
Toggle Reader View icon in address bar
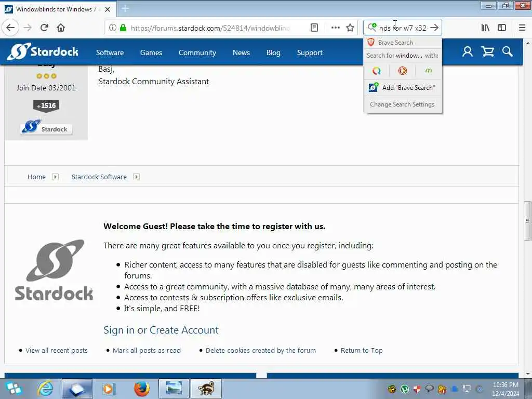(314, 28)
